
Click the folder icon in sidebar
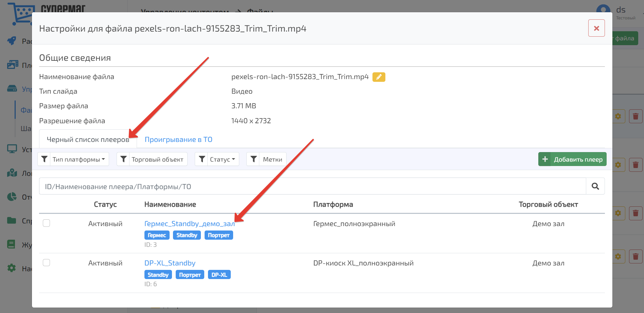click(x=12, y=220)
